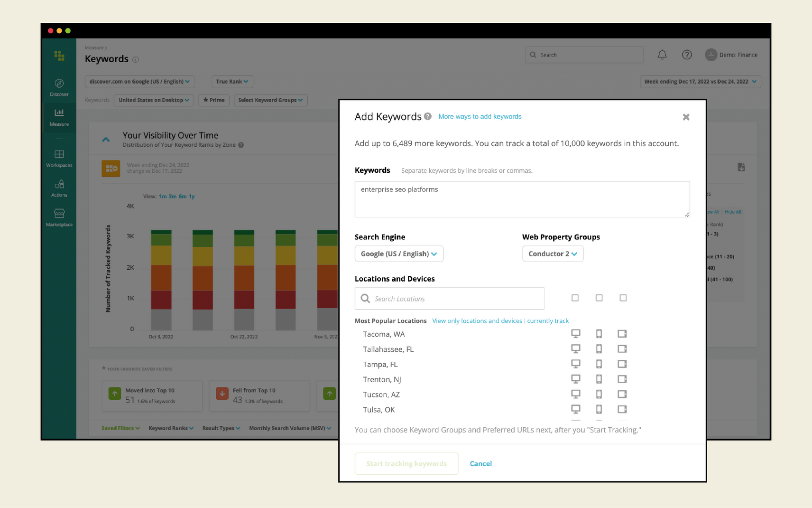Go to Workspaces in the sidebar
The width and height of the screenshot is (812, 508).
(59, 159)
